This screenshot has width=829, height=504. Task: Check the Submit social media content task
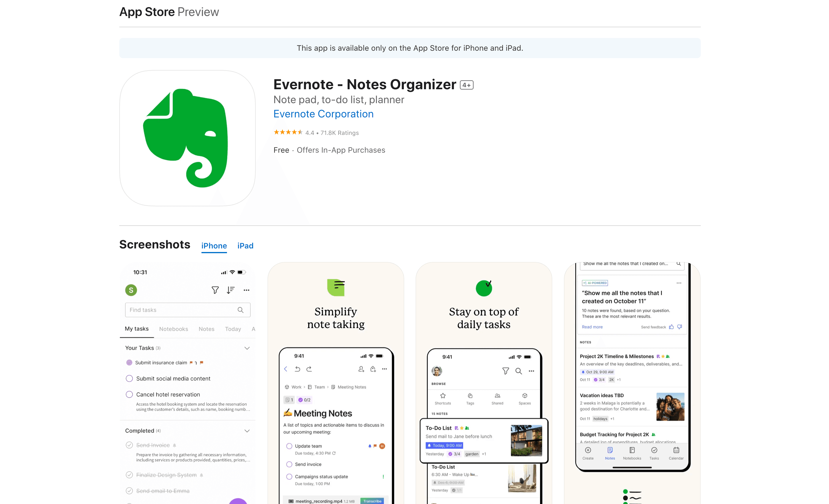coord(129,379)
